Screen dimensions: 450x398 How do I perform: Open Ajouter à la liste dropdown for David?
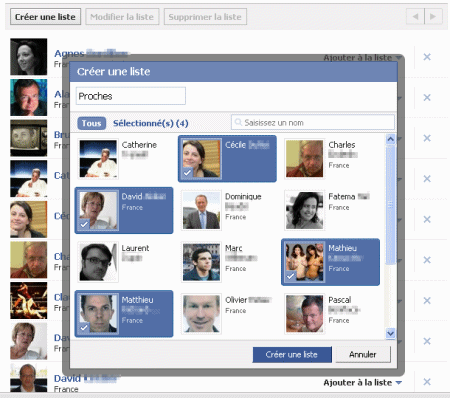[362, 383]
